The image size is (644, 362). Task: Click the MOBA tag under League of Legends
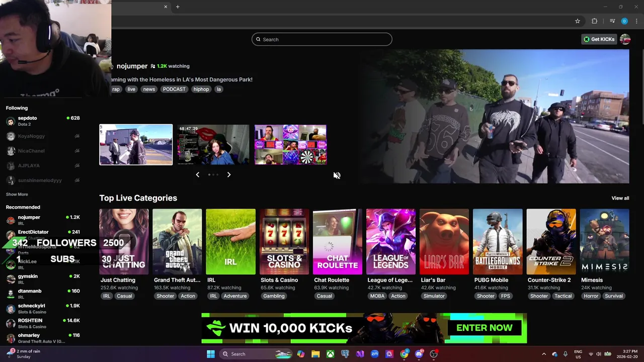(377, 296)
